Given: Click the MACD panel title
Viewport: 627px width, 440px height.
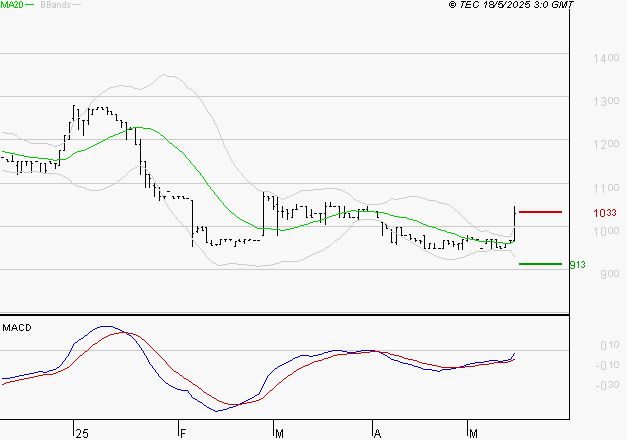Looking at the screenshot, I should (14, 327).
